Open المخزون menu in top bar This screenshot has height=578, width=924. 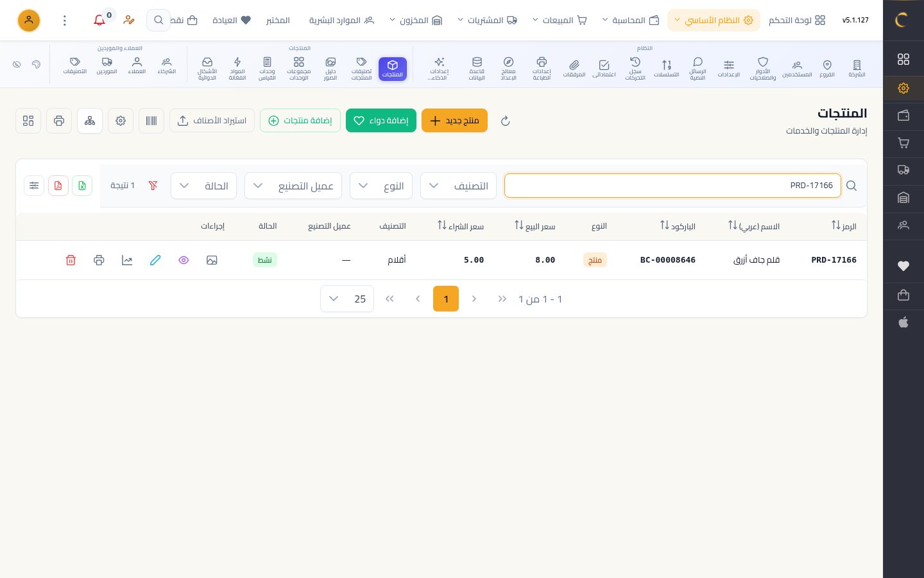(x=416, y=21)
